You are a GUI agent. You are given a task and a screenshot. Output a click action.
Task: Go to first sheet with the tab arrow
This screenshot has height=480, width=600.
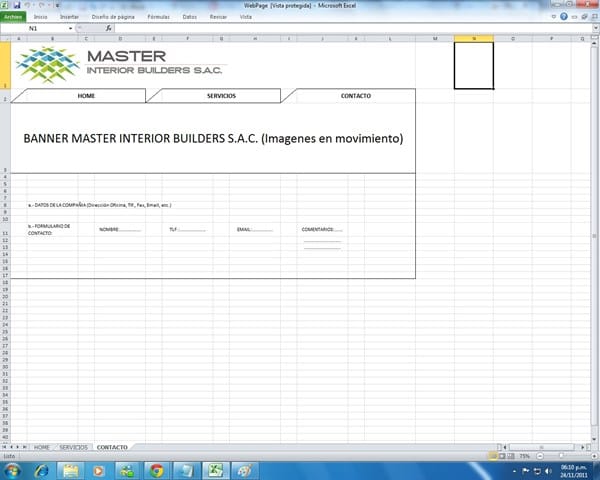click(x=4, y=447)
